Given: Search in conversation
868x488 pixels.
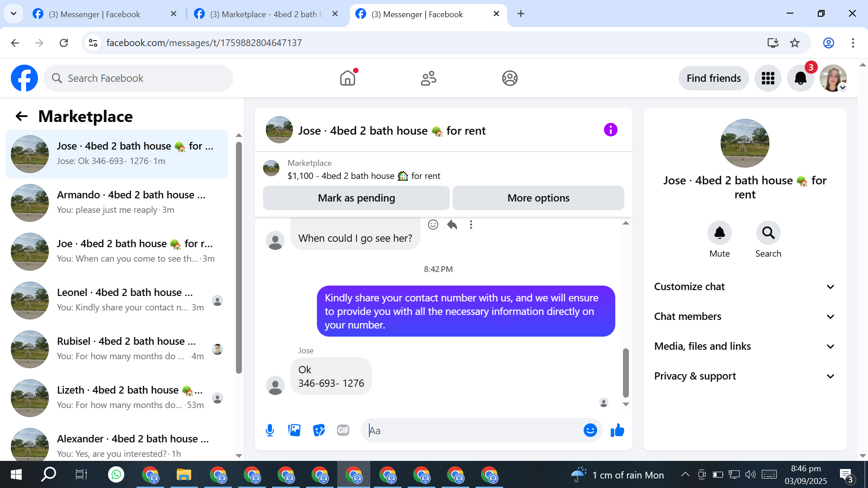Looking at the screenshot, I should (x=768, y=233).
